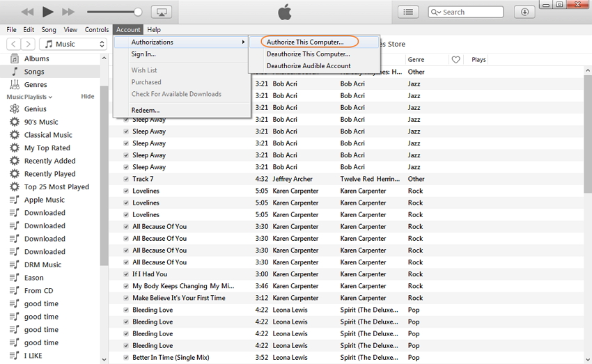Open the Music media type dropdown
The image size is (592, 364).
point(73,44)
